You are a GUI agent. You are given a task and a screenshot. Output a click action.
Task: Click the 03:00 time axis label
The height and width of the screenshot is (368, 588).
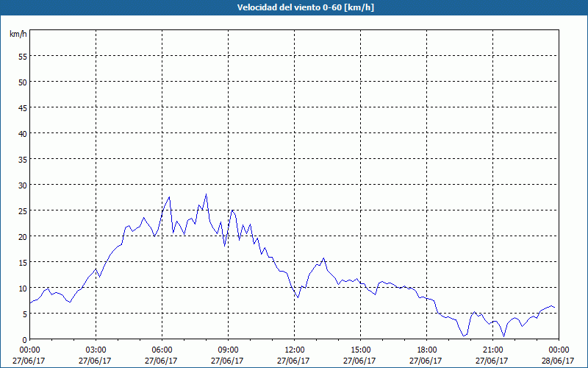[96, 350]
